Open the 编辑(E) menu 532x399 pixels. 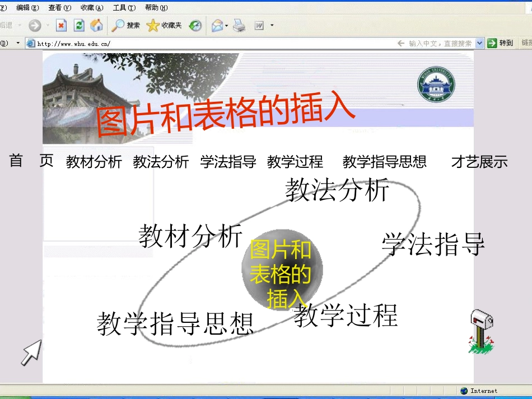(27, 7)
